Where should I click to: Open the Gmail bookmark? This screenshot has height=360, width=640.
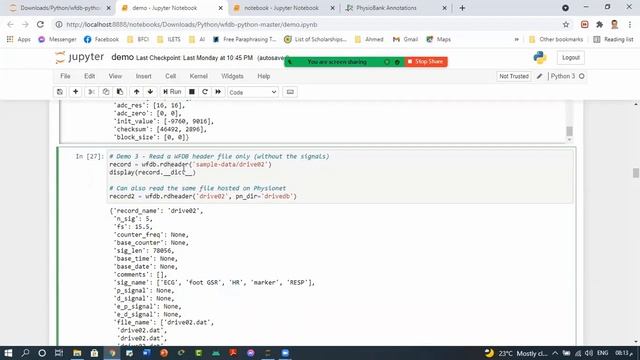(405, 40)
